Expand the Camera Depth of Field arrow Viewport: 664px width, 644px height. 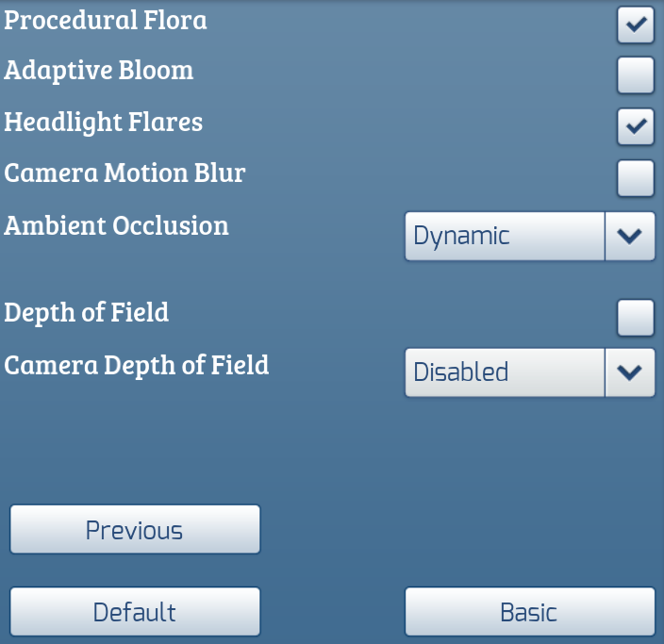pyautogui.click(x=629, y=372)
